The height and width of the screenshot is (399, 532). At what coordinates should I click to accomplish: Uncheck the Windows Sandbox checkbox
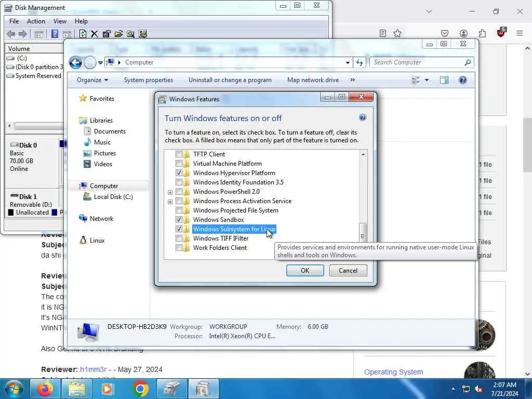point(179,220)
